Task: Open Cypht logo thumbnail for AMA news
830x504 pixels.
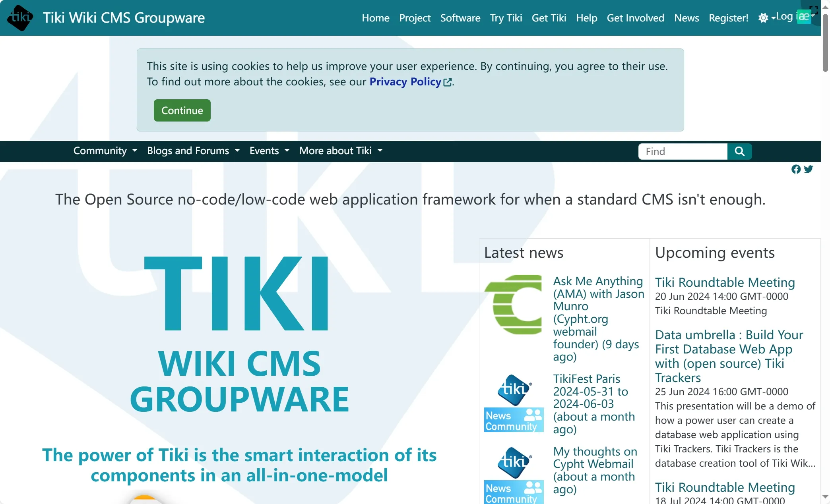Action: click(514, 304)
